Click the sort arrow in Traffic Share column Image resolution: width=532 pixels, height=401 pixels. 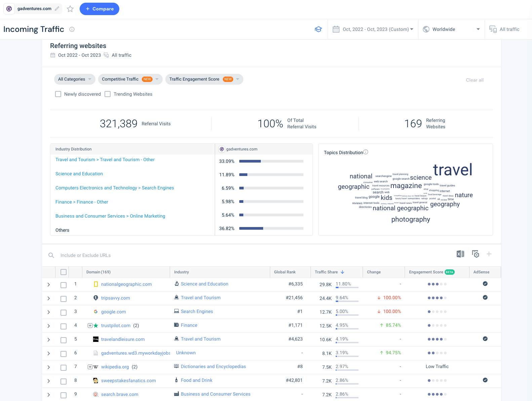(342, 272)
